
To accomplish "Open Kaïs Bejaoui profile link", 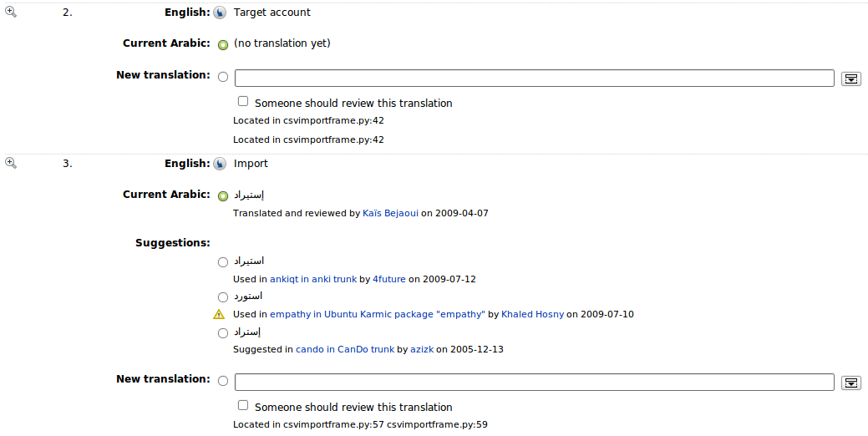I will (x=390, y=213).
